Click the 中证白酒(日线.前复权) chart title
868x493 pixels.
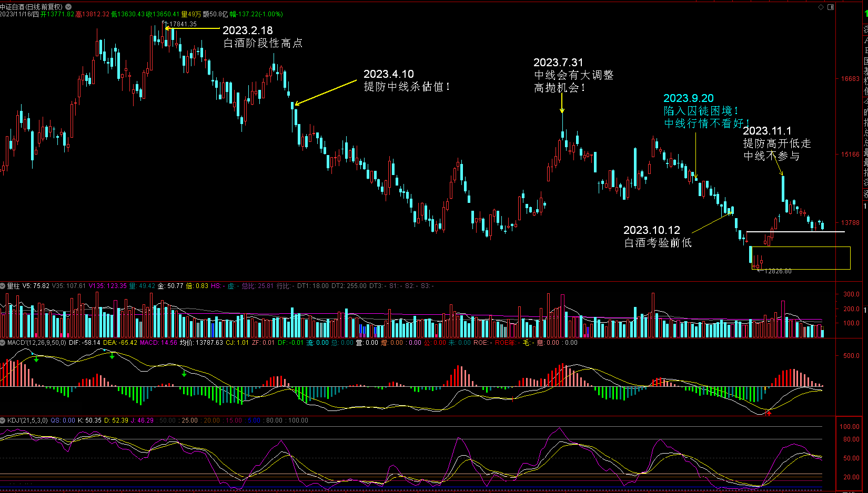click(32, 7)
